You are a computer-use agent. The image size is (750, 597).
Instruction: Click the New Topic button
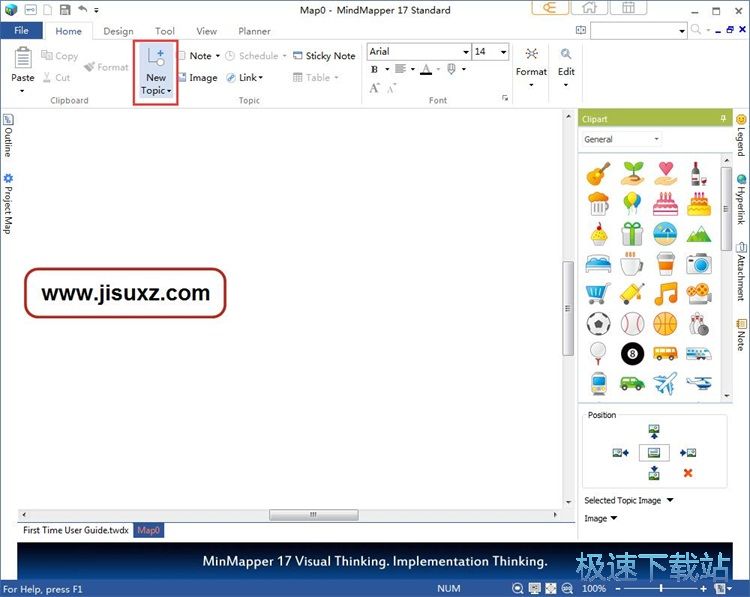click(155, 72)
